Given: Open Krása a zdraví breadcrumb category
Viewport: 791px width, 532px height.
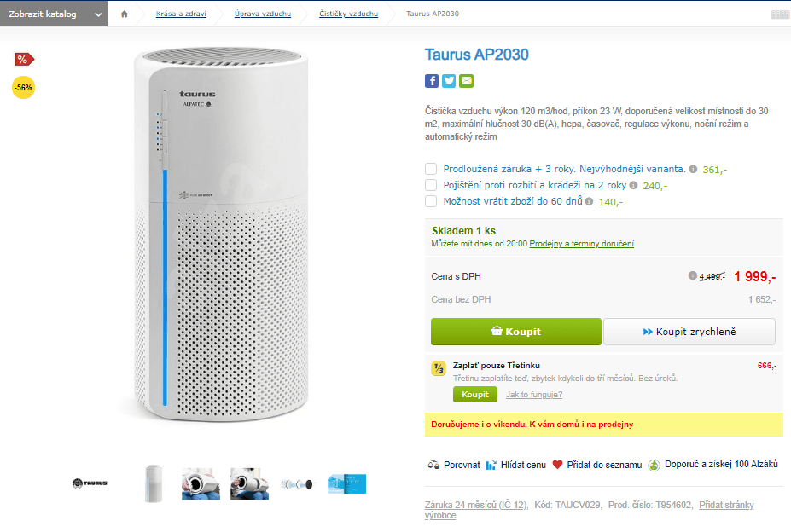Looking at the screenshot, I should tap(181, 14).
